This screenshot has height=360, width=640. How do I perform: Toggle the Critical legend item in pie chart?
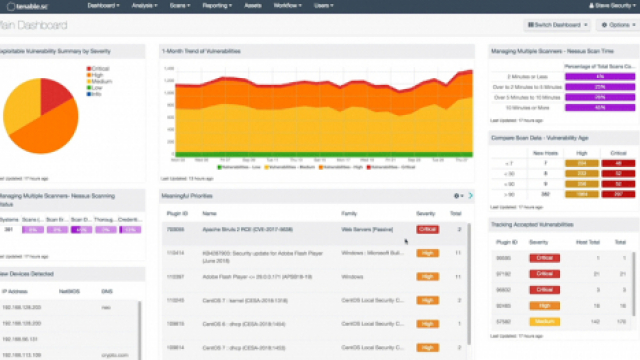point(98,69)
